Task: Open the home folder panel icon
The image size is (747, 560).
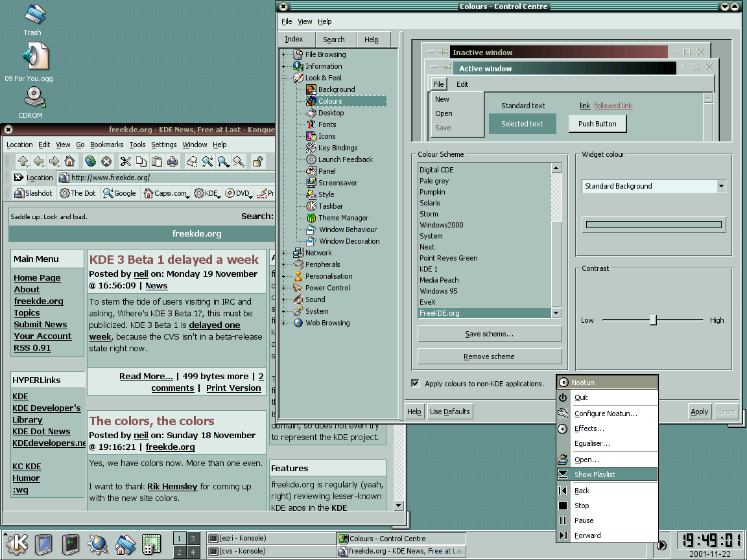Action: 125,544
